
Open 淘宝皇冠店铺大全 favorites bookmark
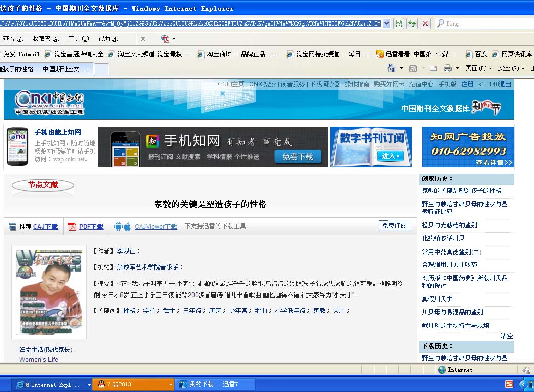click(74, 54)
